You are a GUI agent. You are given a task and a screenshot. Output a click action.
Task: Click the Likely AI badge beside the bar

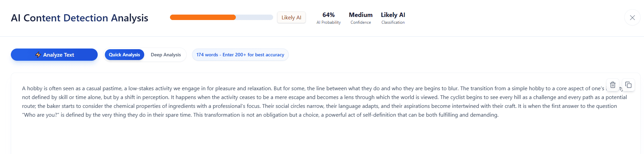[291, 18]
